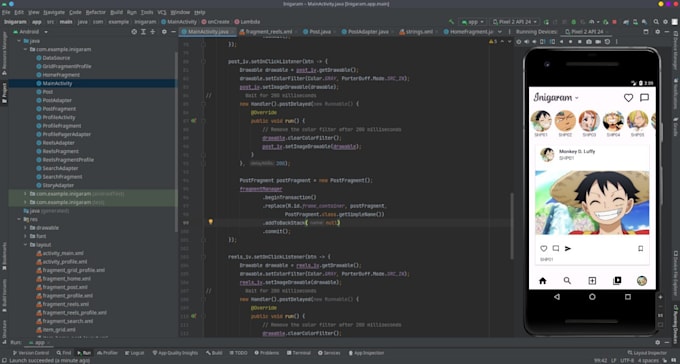680x364 pixels.
Task: Click the emulator power button icon
Action: pos(519,42)
